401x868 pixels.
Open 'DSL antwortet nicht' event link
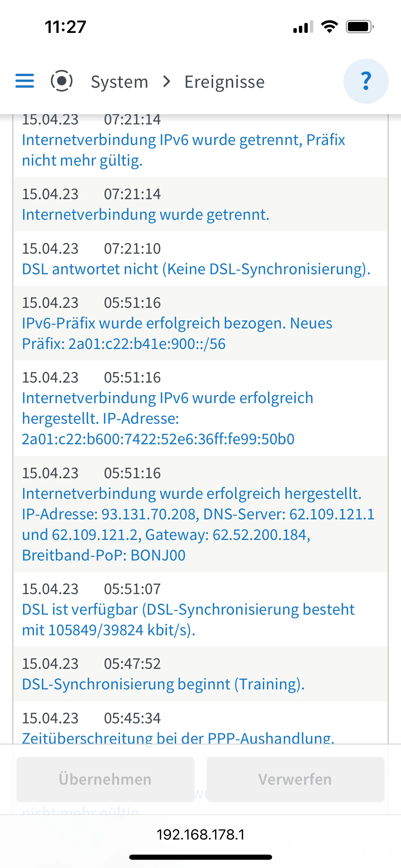pyautogui.click(x=196, y=269)
